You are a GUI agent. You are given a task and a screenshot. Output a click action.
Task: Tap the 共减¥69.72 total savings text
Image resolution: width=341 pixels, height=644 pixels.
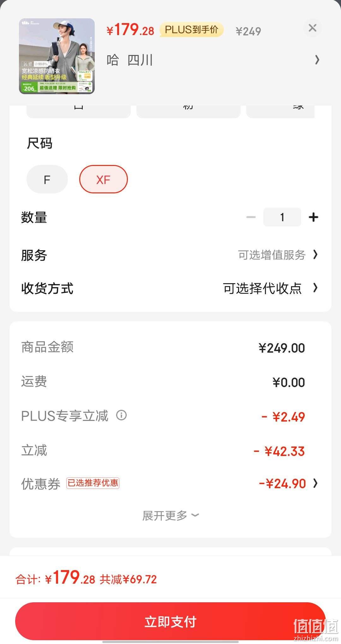click(128, 579)
